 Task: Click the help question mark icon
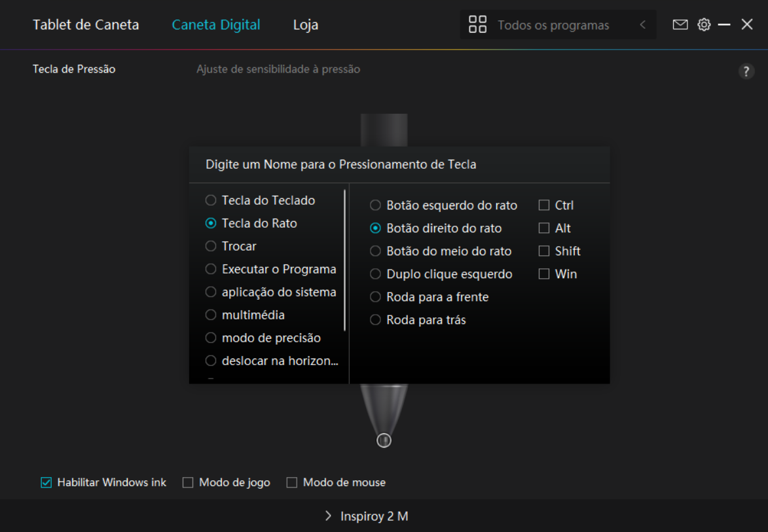746,72
